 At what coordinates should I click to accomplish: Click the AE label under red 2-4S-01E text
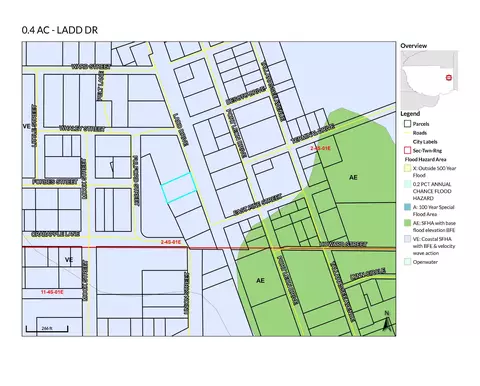(353, 178)
